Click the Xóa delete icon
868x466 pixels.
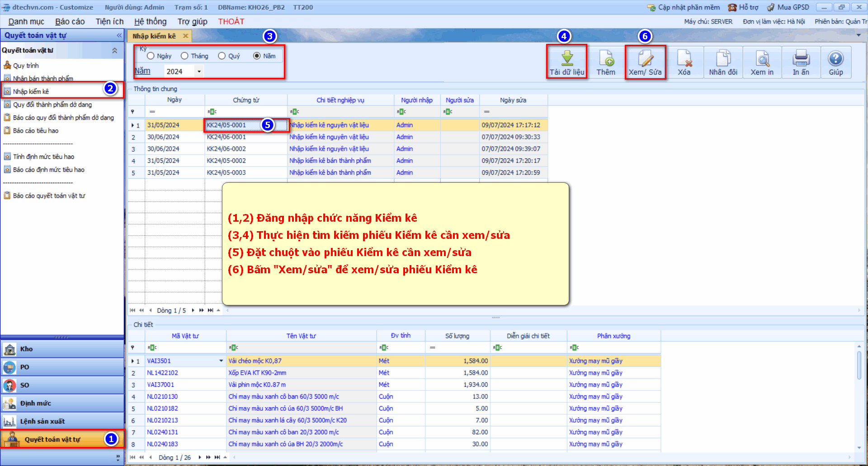684,58
